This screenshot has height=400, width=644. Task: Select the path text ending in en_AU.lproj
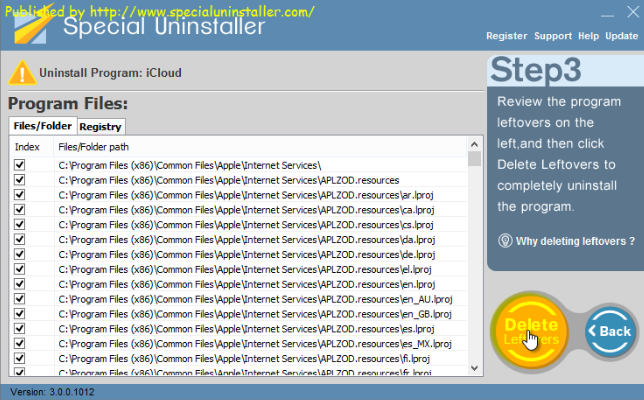pyautogui.click(x=255, y=299)
